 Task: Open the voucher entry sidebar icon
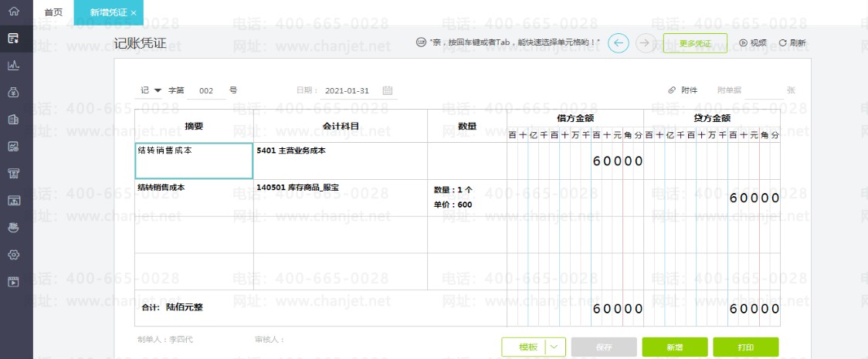tap(14, 38)
